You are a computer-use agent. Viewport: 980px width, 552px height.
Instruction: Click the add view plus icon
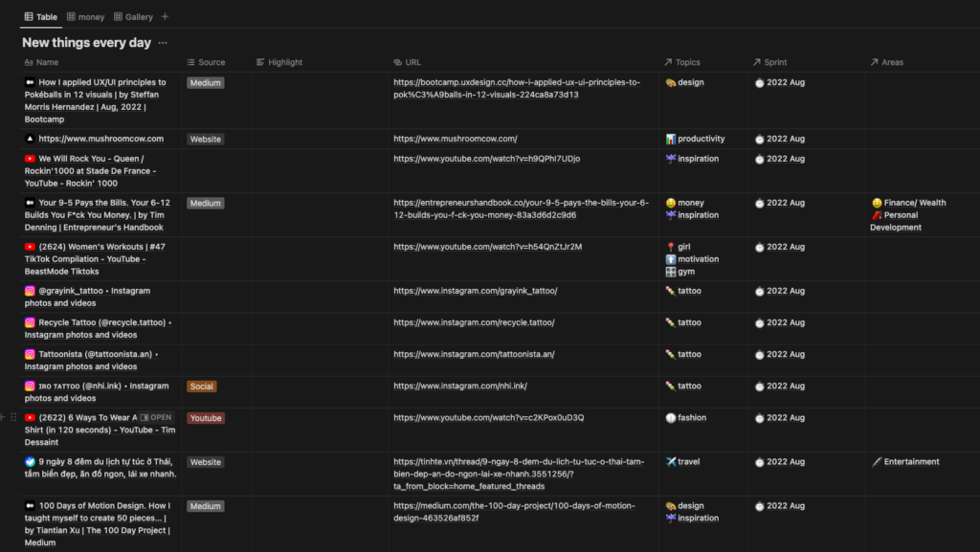[x=165, y=17]
